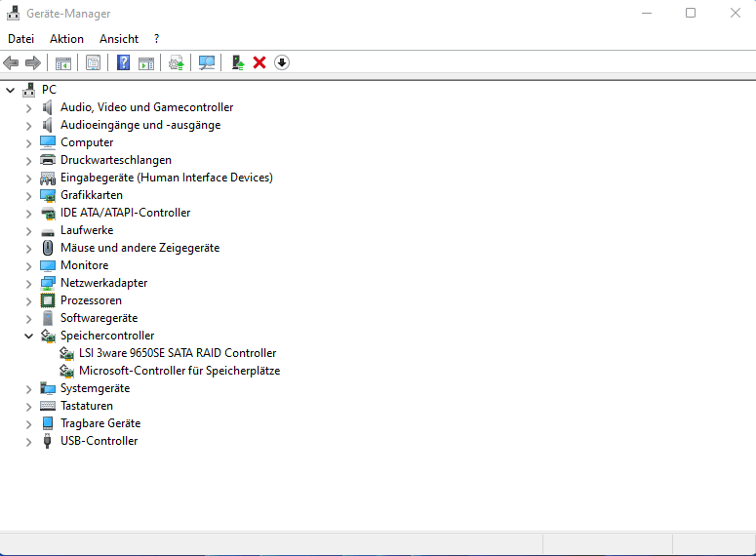Expand the Netzwerkadapter category
Viewport: 756px width, 556px height.
28,284
